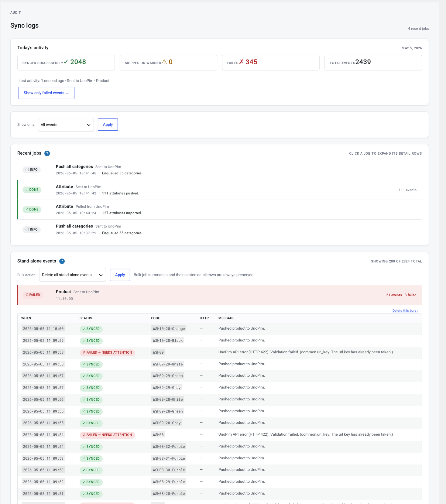Click Apply next to All events filter

point(108,125)
